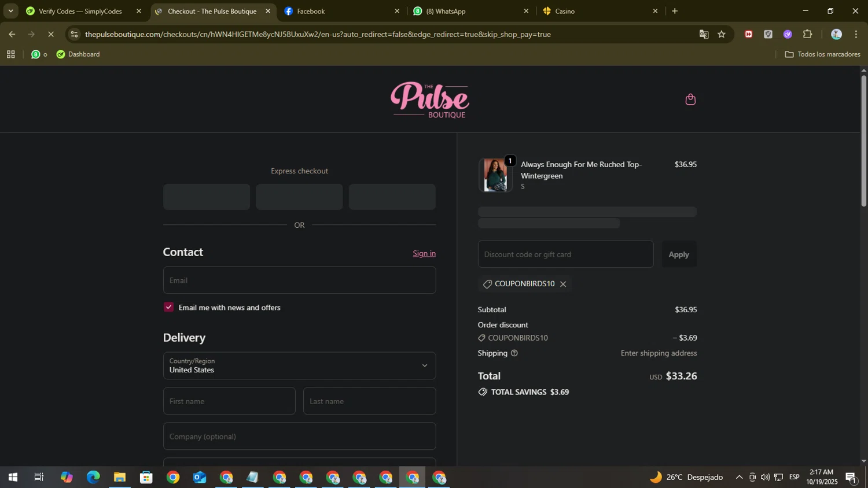Click the middle express checkout button
This screenshot has width=868, height=488.
(299, 197)
